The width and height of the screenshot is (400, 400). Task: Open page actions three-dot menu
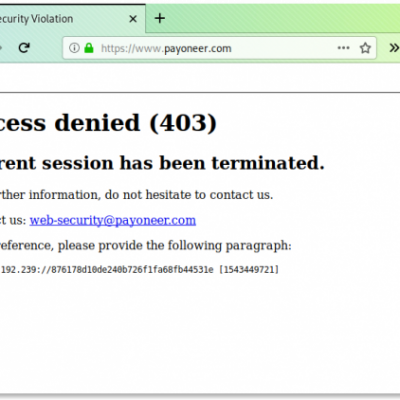tap(343, 48)
